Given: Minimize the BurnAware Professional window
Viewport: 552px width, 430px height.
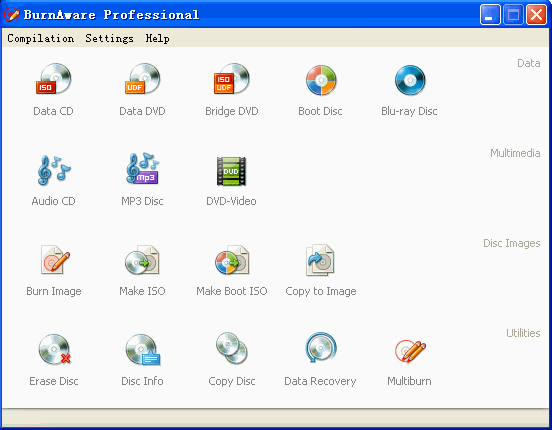Looking at the screenshot, I should pos(490,15).
